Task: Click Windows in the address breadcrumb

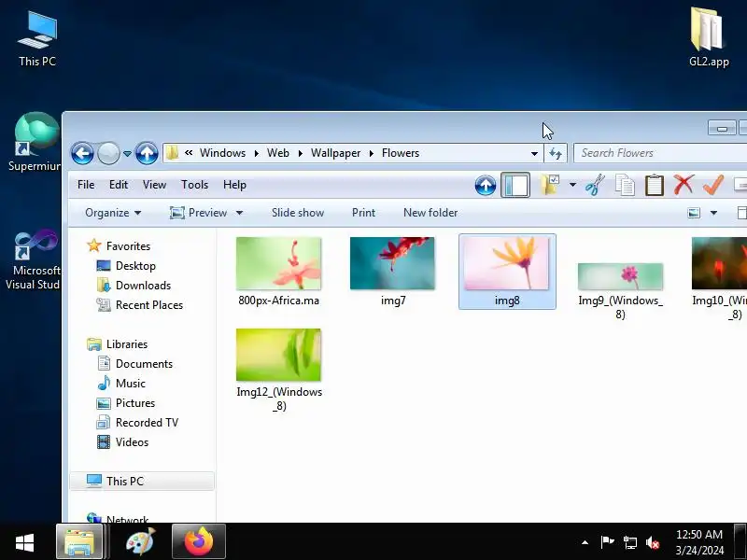Action: pos(222,153)
